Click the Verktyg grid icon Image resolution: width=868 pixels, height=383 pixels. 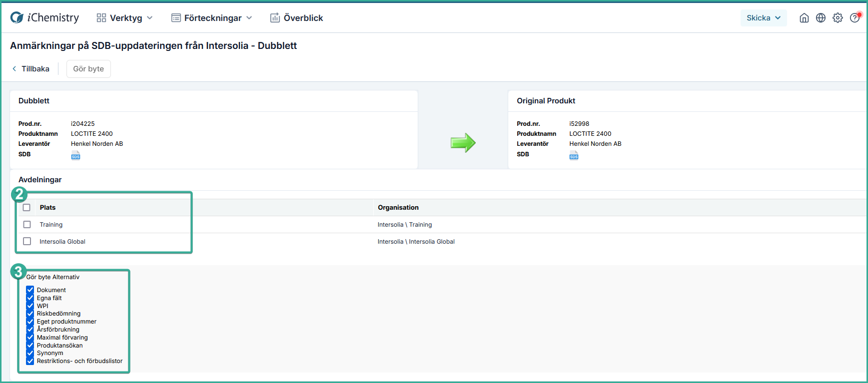[101, 18]
